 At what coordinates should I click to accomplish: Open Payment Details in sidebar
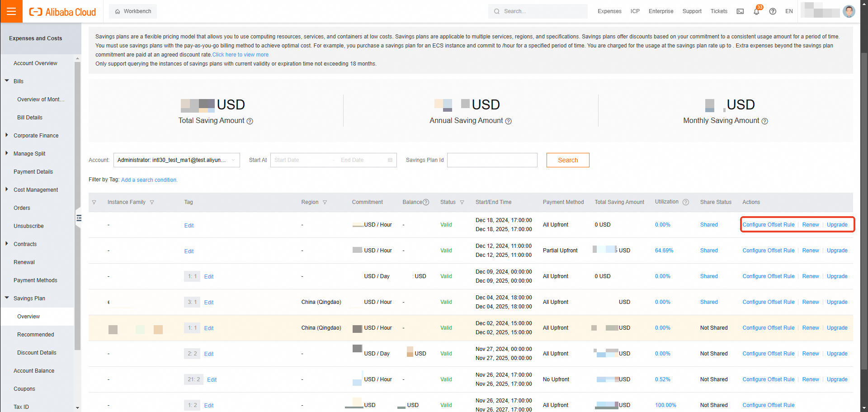pos(33,172)
